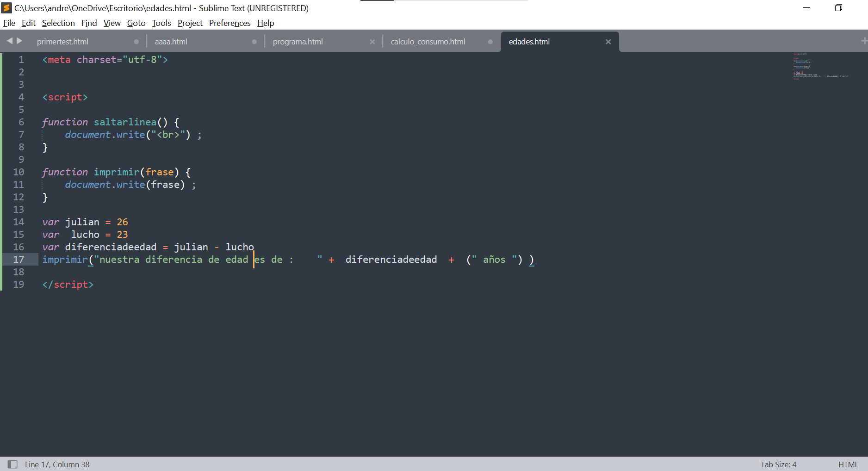Click variable julian on line 14
This screenshot has width=868, height=471.
click(x=82, y=222)
